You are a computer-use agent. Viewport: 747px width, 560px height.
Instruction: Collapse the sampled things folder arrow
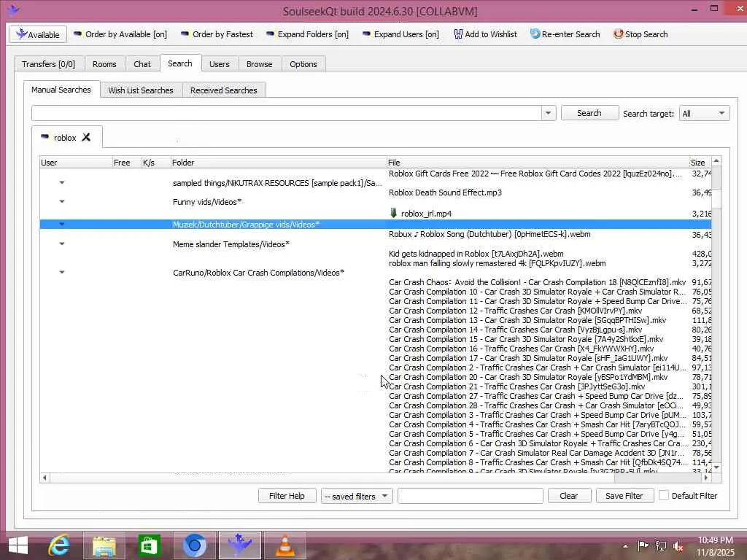point(62,182)
